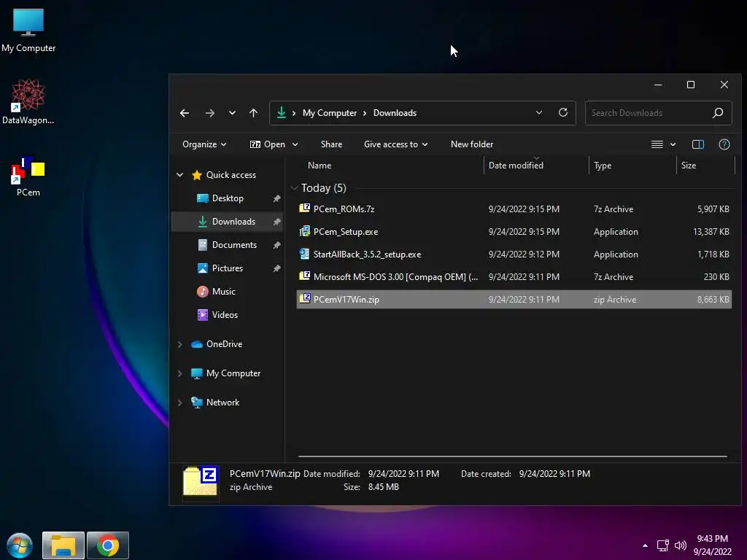Toggle the preview pane
747x560 pixels.
[698, 144]
